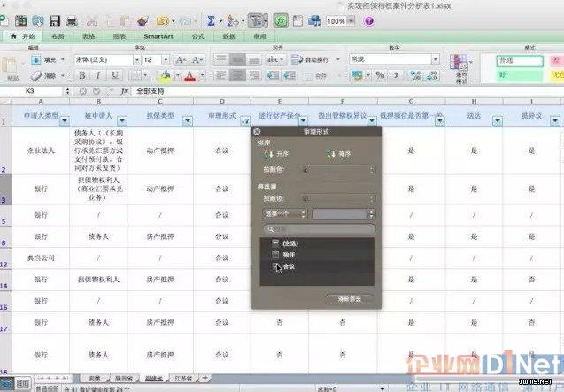The width and height of the screenshot is (564, 392).
Task: Click the Print icon in the toolbar
Action: [x=71, y=19]
